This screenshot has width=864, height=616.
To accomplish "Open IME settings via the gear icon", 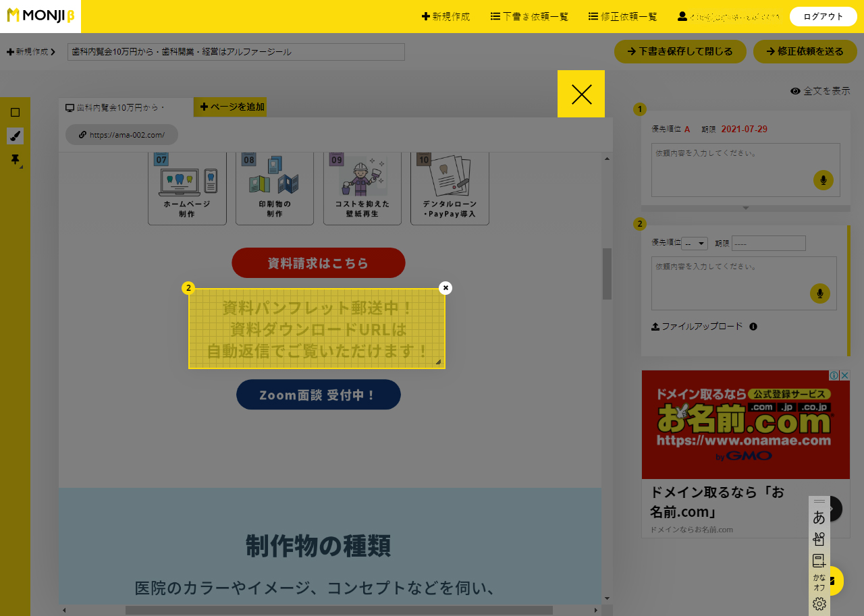I will point(819,602).
